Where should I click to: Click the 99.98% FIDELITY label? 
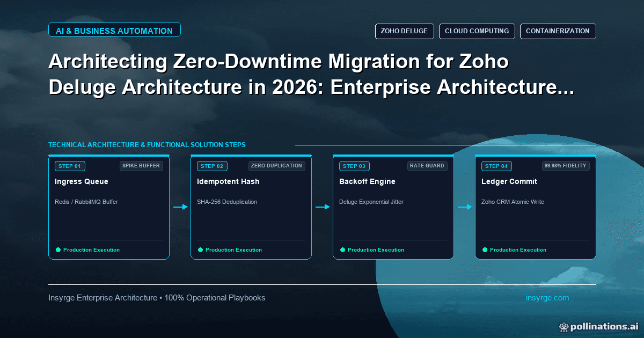(566, 166)
